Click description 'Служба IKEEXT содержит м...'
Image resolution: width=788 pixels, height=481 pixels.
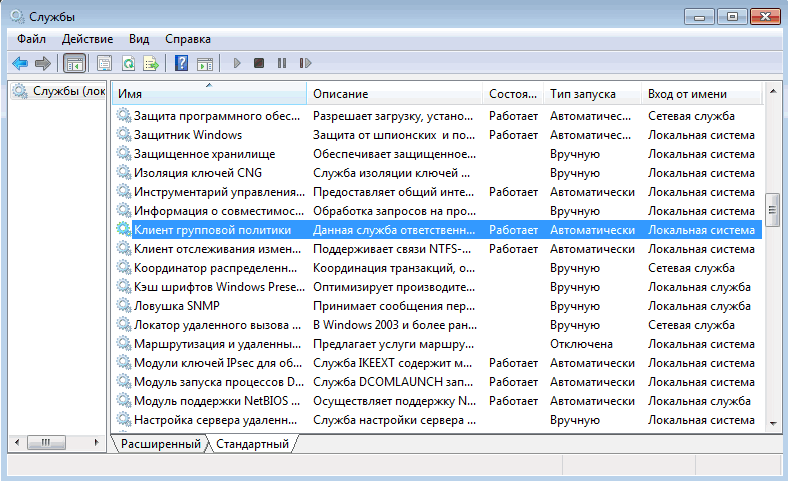[x=392, y=363]
